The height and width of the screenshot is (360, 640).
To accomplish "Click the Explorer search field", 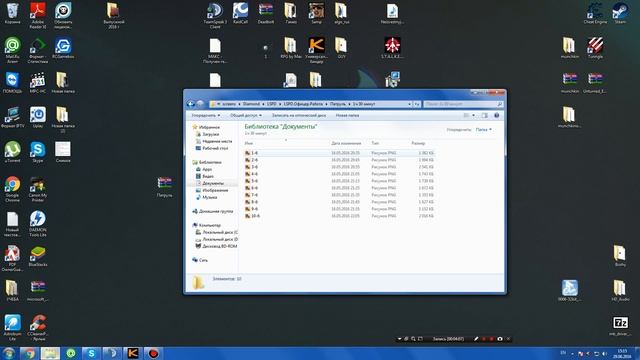I will 463,104.
